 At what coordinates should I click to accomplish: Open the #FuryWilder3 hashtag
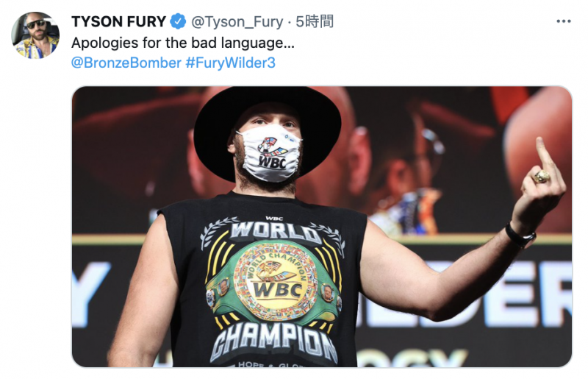coord(230,63)
